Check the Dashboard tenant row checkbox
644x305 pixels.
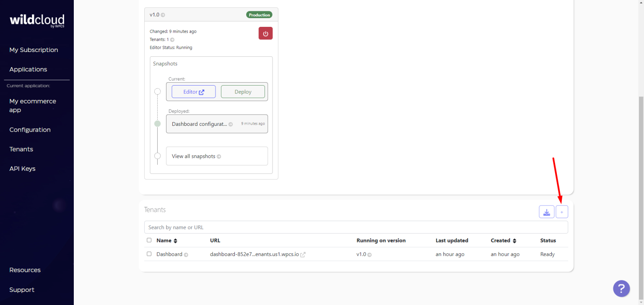tap(149, 254)
